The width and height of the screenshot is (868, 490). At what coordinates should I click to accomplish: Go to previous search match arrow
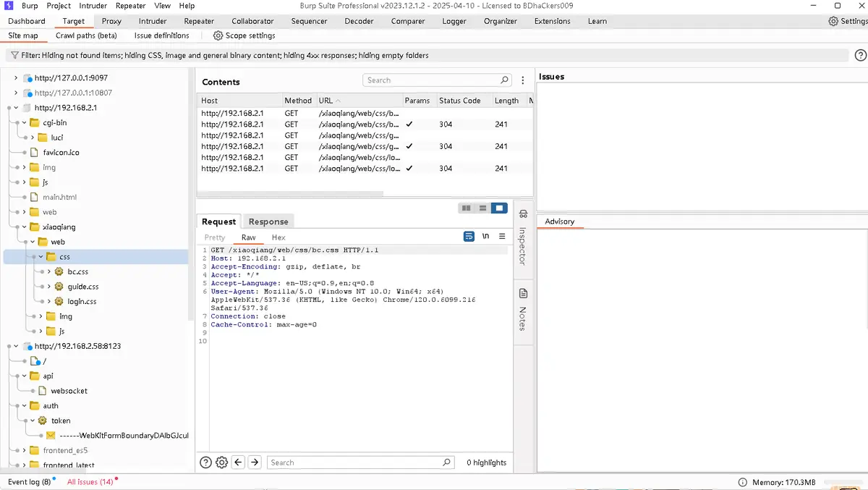[238, 462]
